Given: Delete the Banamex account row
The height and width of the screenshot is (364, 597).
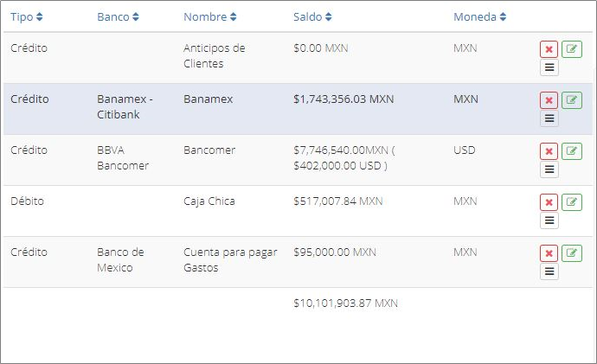Looking at the screenshot, I should [x=549, y=100].
